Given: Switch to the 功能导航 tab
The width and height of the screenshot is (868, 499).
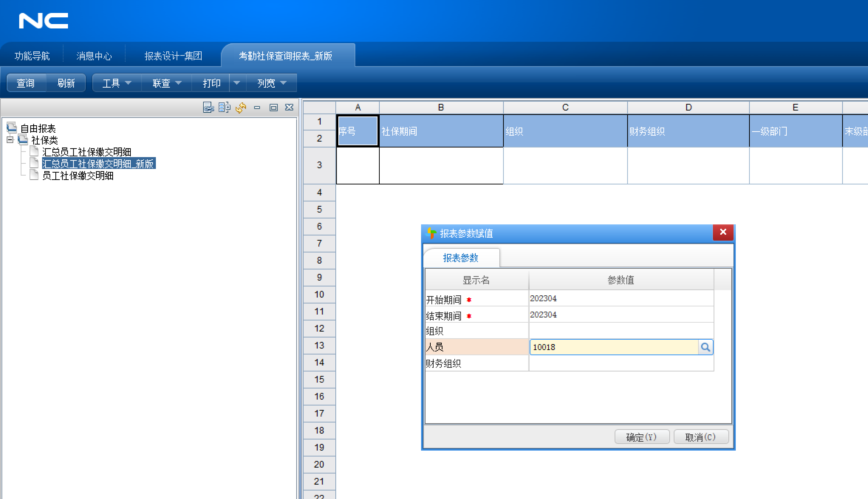Looking at the screenshot, I should (32, 56).
